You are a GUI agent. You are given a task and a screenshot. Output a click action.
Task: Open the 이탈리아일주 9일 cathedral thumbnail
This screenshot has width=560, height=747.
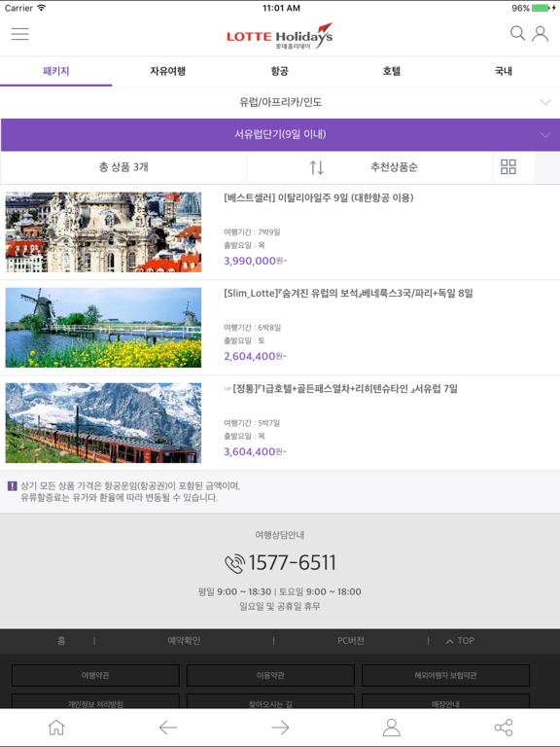[x=103, y=232]
